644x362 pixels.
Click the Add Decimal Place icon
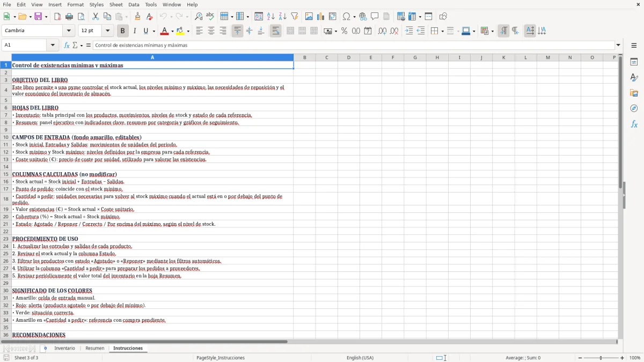[x=382, y=31]
